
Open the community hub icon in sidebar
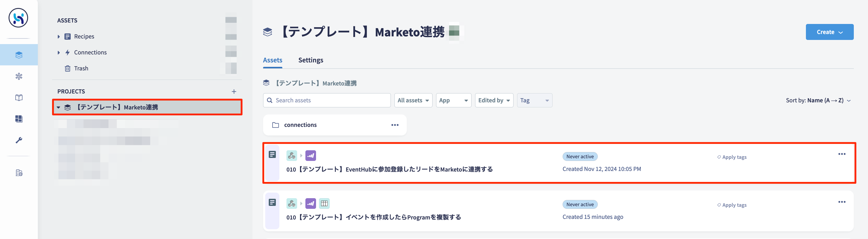pos(19,76)
